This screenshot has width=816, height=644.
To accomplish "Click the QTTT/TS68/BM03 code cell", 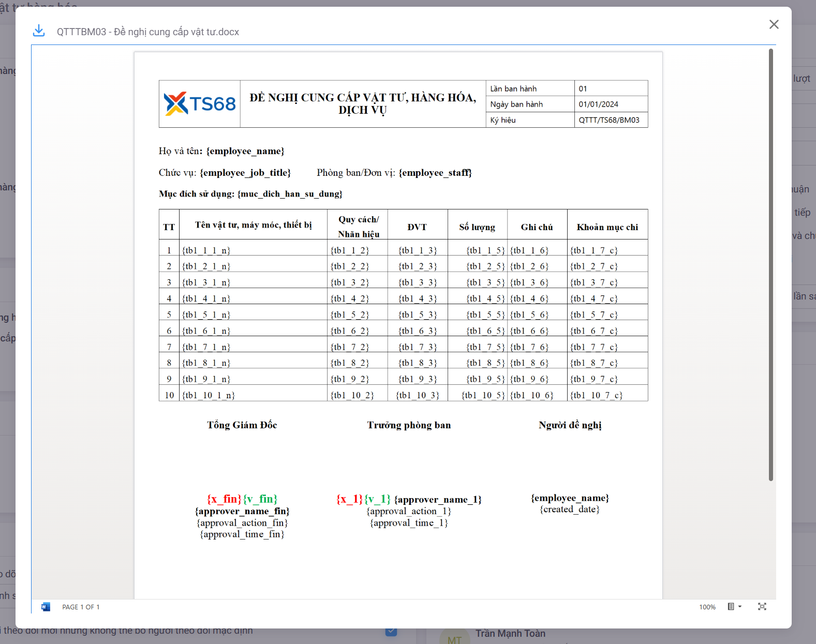I will 609,120.
